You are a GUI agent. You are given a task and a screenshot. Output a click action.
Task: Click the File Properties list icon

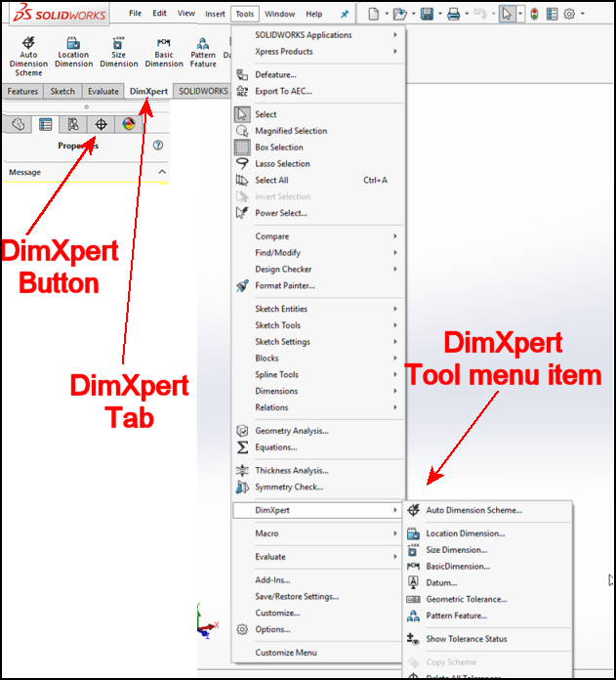552,14
